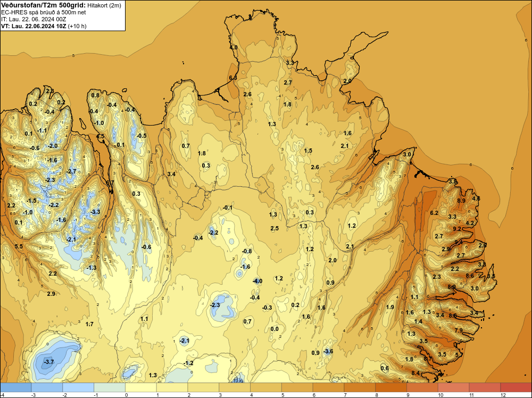Pick the darkest blue swatch between -4 and -3
This screenshot has height=398, width=532.
click(15, 387)
